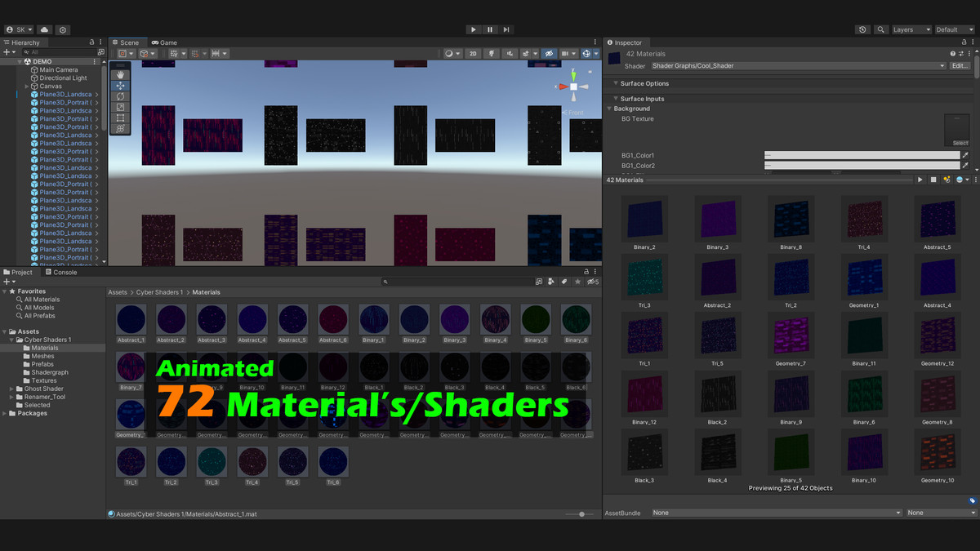The height and width of the screenshot is (551, 980).
Task: Adjust the Project icon size slider
Action: (x=580, y=514)
